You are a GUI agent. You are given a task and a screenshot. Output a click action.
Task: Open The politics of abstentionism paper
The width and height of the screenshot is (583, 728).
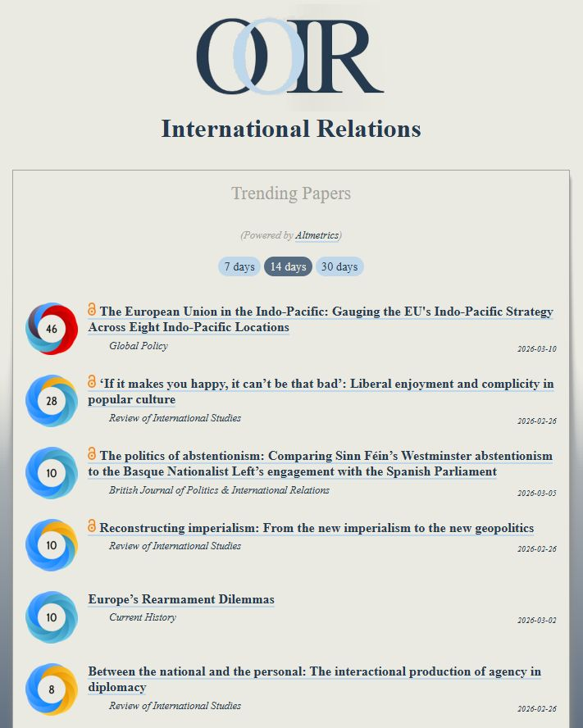pos(321,463)
